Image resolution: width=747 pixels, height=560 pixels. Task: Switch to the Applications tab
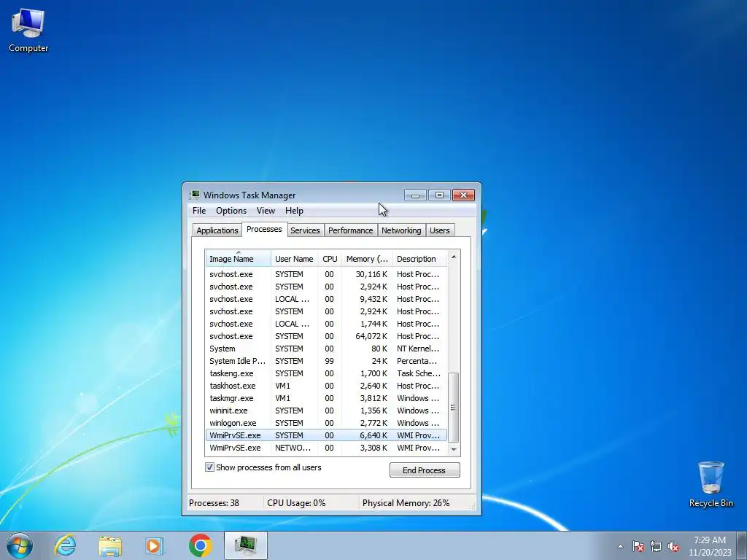[x=217, y=230]
